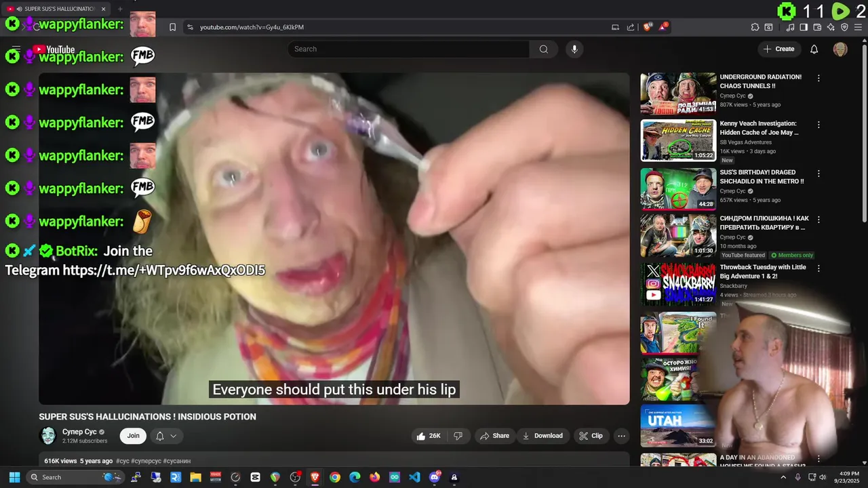Launch Visual Studio Code from the taskbar
868x488 pixels.
point(414,477)
